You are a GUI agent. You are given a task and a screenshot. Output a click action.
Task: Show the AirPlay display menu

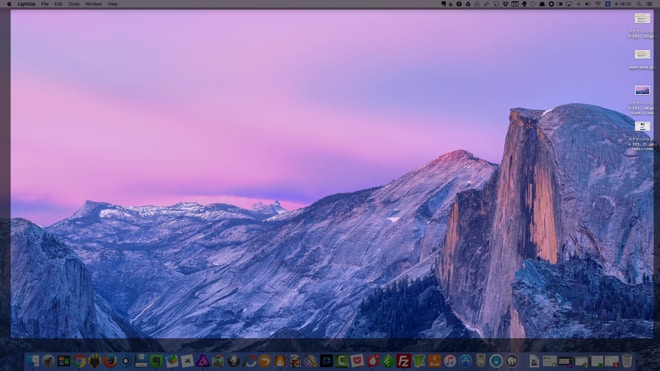tap(569, 4)
